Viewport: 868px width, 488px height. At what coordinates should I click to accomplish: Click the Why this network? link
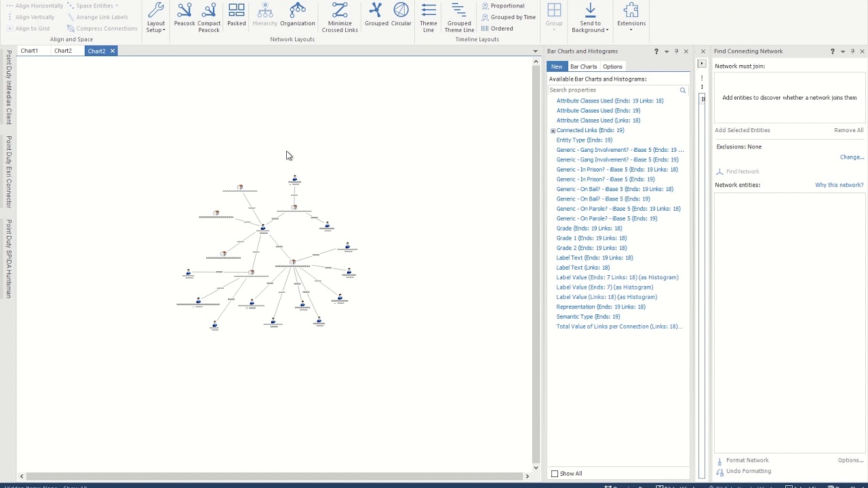point(839,185)
